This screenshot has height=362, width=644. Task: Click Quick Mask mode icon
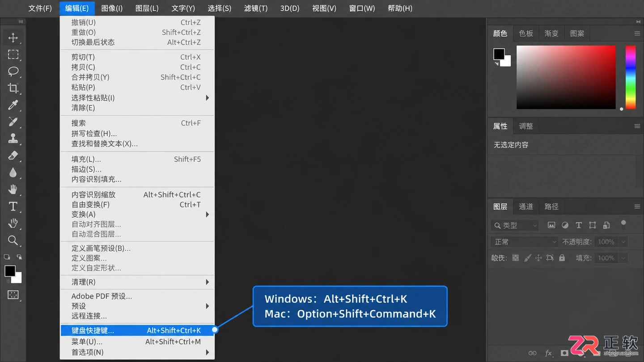pos(13,295)
